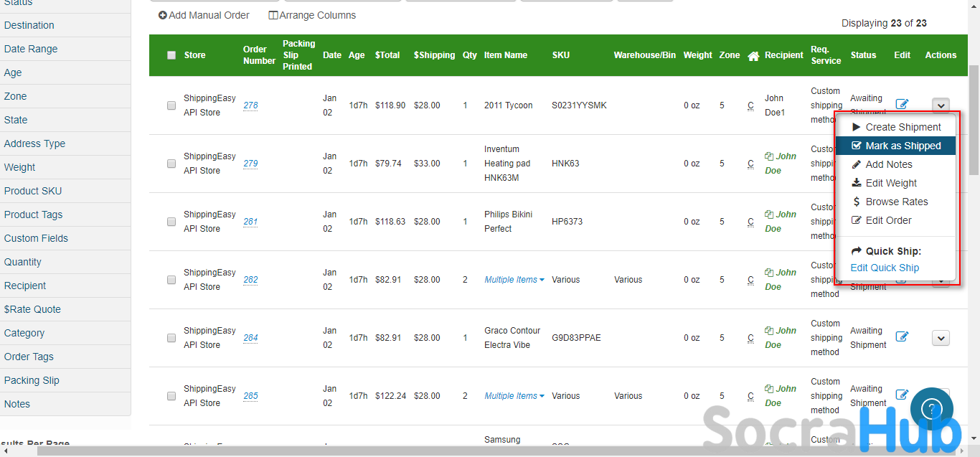Open the blue help question mark button
The width and height of the screenshot is (980, 457).
pos(930,409)
